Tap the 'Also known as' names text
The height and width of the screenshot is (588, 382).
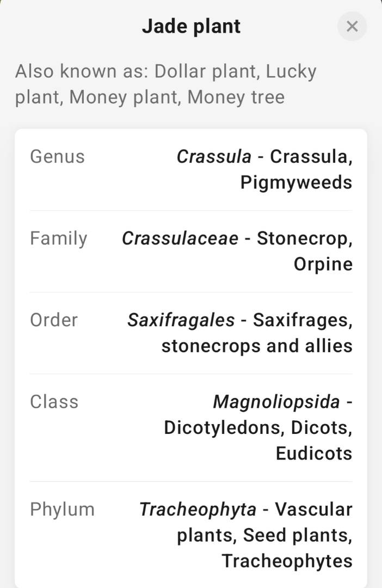tap(165, 84)
